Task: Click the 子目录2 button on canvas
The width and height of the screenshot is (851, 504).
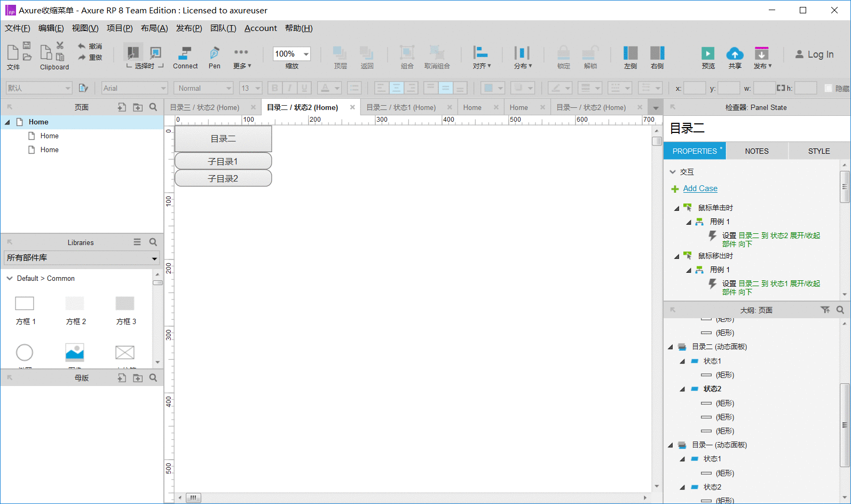Action: (x=223, y=178)
